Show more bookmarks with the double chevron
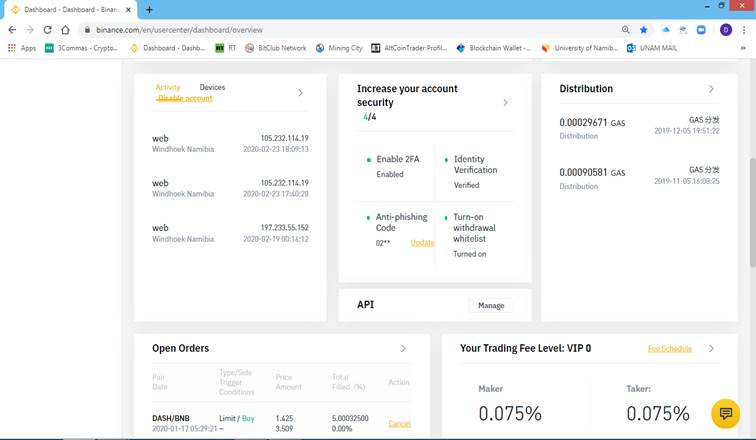 point(743,48)
